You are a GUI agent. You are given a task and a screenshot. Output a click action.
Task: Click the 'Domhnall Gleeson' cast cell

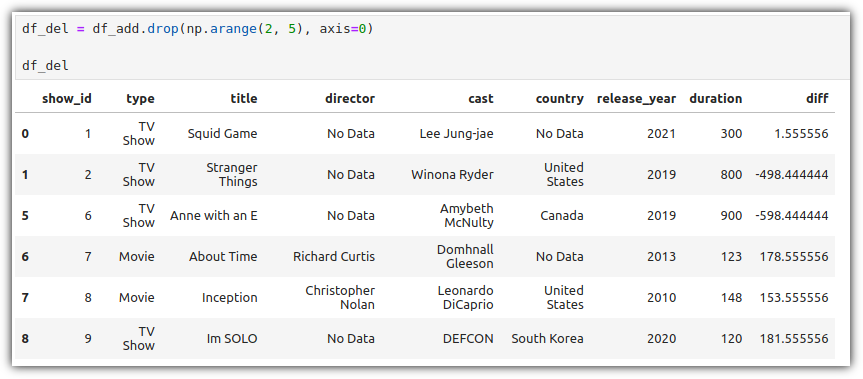(465, 257)
